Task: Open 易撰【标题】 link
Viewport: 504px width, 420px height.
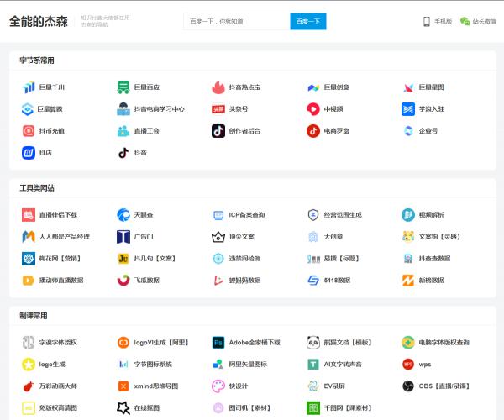Action: pyautogui.click(x=341, y=259)
